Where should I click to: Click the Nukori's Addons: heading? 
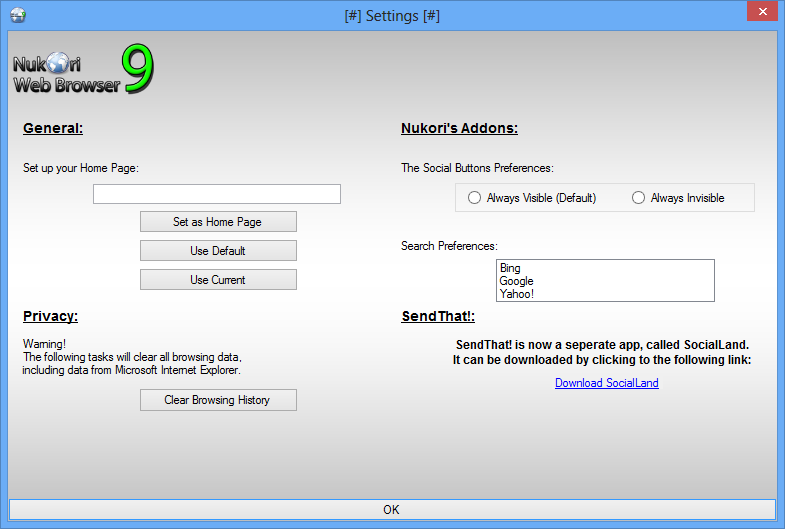(460, 128)
